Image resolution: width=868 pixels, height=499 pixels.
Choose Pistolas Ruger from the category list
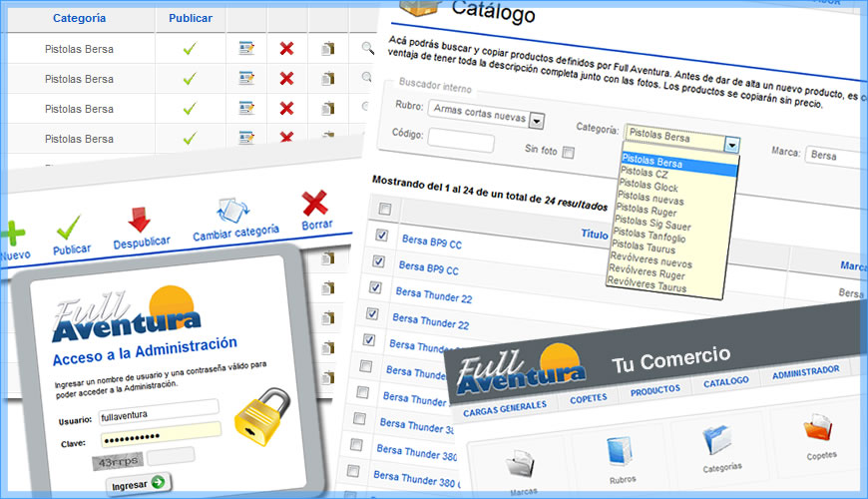tap(647, 210)
